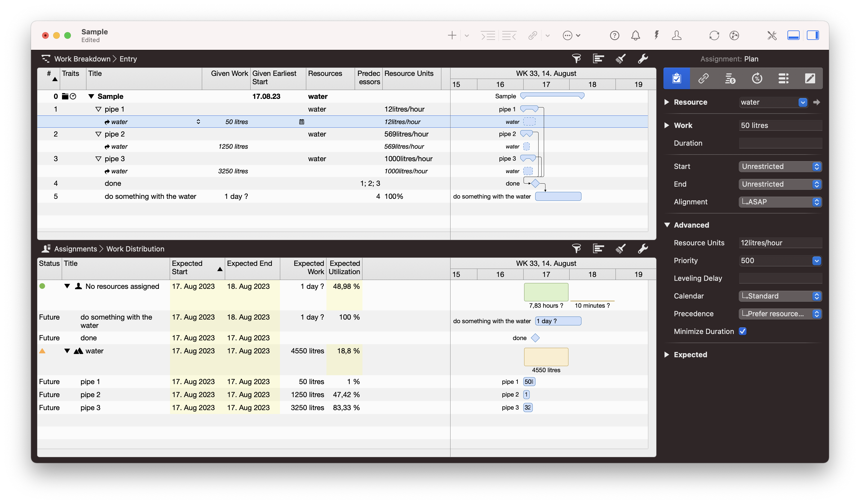
Task: Click the Resource Units 12litres/hour field
Action: (781, 243)
